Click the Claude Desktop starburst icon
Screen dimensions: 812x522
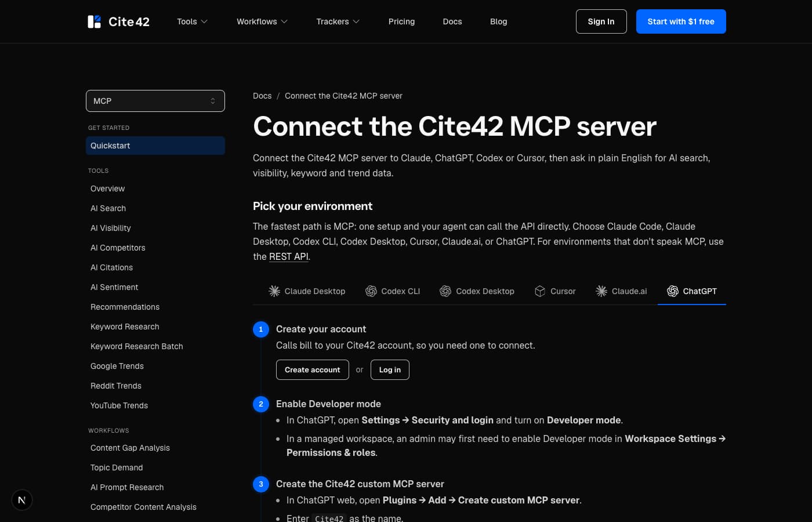pos(274,291)
